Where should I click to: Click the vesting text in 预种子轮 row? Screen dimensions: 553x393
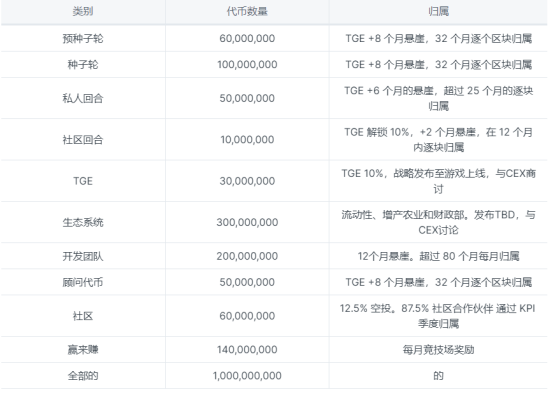pos(439,38)
